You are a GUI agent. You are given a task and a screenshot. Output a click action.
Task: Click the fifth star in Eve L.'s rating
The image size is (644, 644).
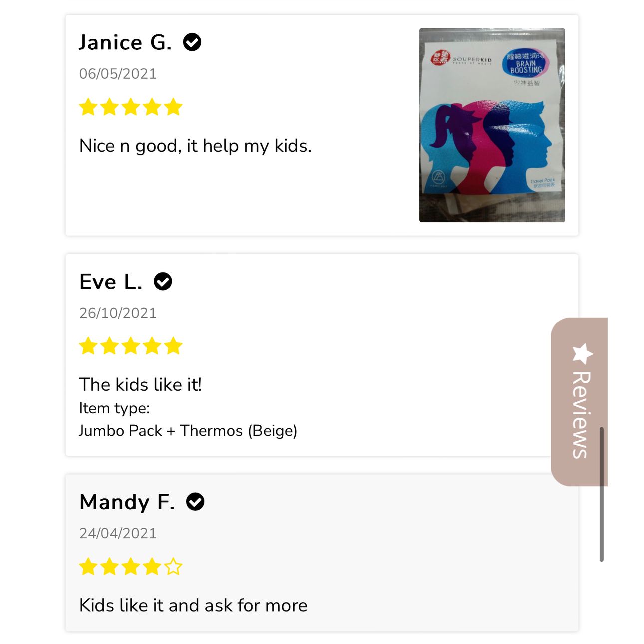(173, 346)
